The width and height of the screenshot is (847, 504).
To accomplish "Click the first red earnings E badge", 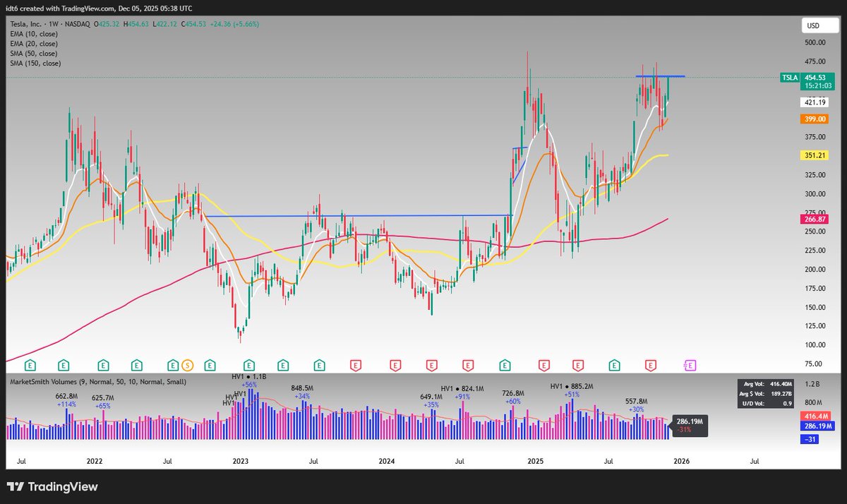I will (x=356, y=366).
